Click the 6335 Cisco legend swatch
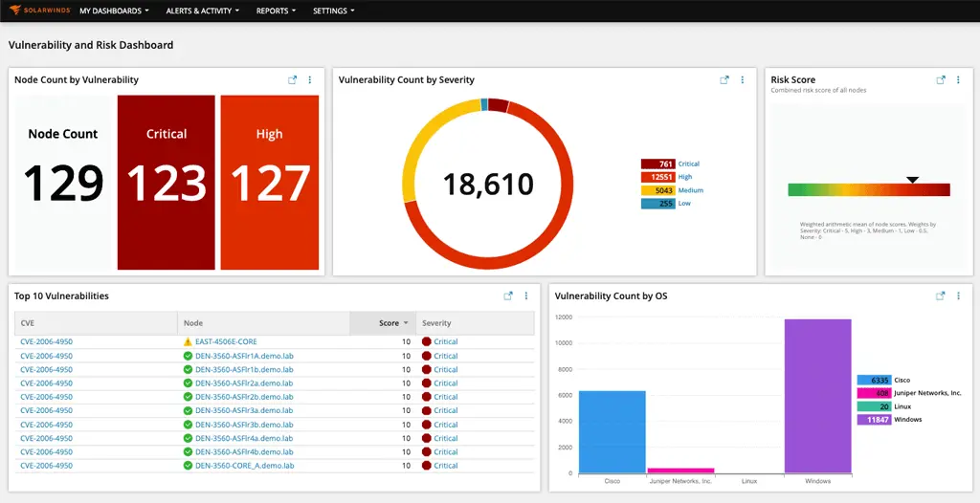 [875, 380]
